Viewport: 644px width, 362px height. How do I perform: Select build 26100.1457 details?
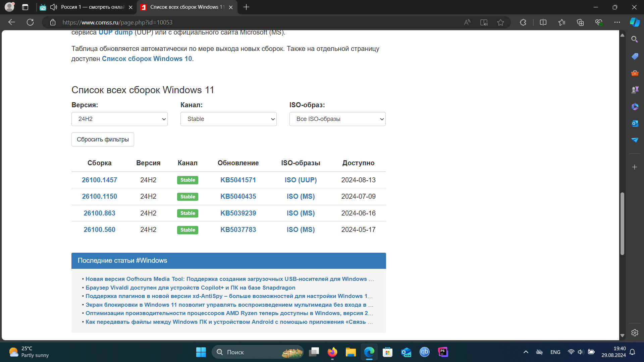pyautogui.click(x=99, y=180)
